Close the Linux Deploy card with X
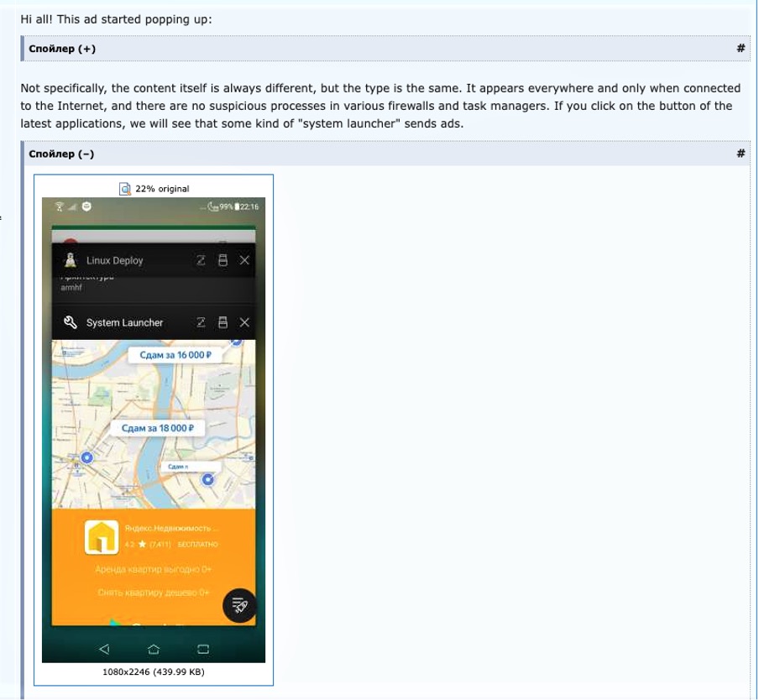Viewport: 759px width, 700px height. click(x=244, y=260)
